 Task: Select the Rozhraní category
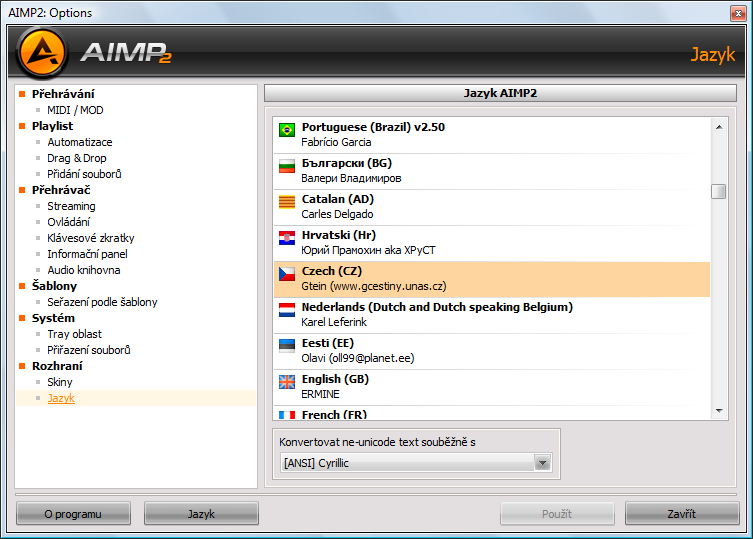point(57,366)
